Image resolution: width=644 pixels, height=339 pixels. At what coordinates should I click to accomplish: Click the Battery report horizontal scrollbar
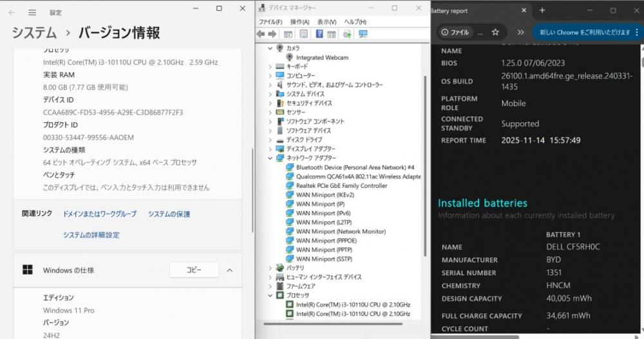pos(475,336)
